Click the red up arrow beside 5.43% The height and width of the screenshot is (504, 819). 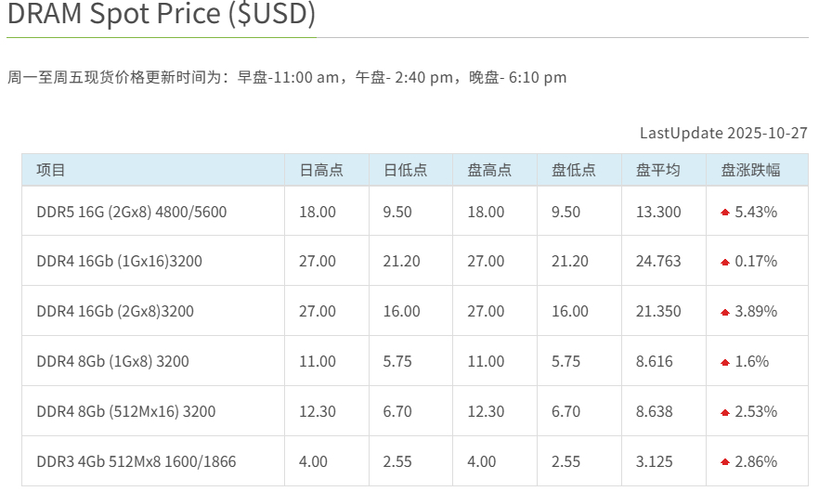(725, 213)
